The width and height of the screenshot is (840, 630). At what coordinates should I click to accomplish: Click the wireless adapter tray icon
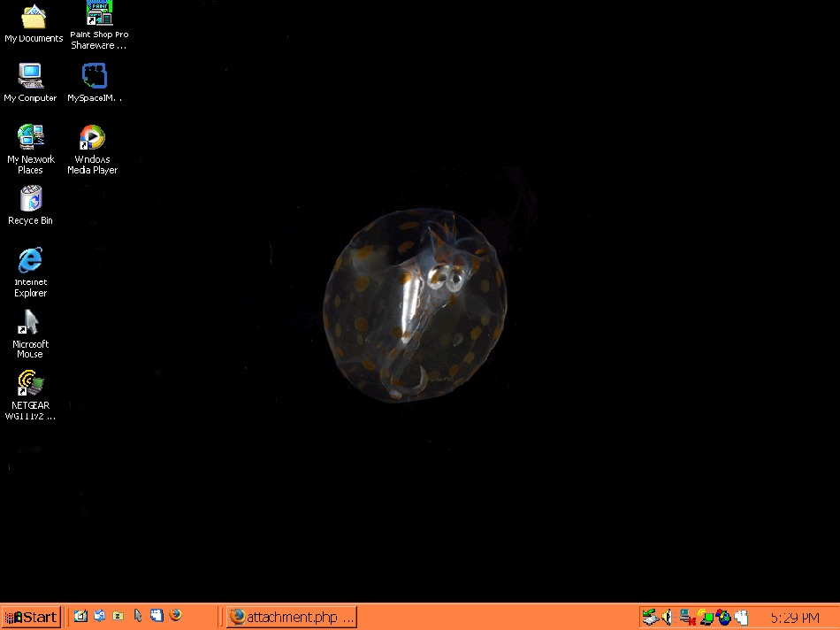[706, 617]
